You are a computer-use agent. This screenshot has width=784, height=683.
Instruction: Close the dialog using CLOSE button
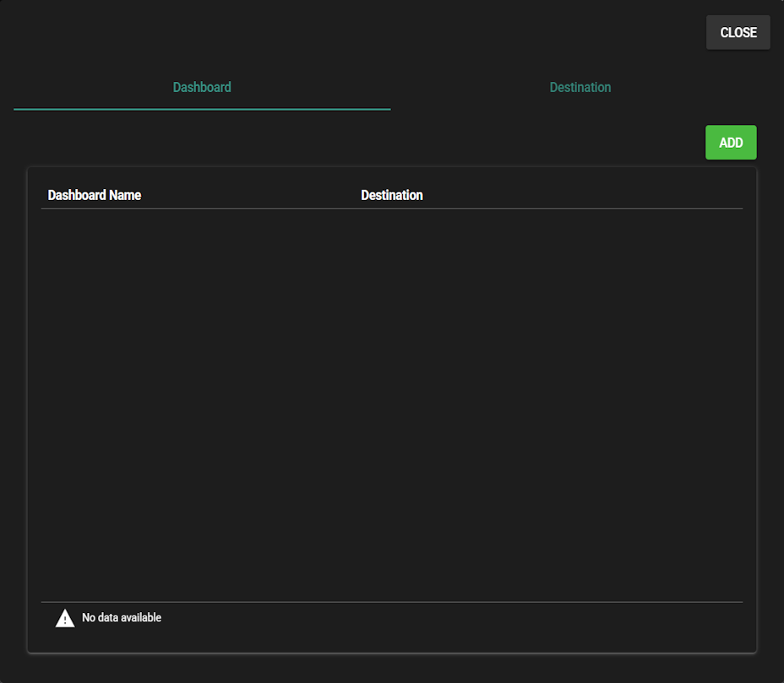point(738,33)
